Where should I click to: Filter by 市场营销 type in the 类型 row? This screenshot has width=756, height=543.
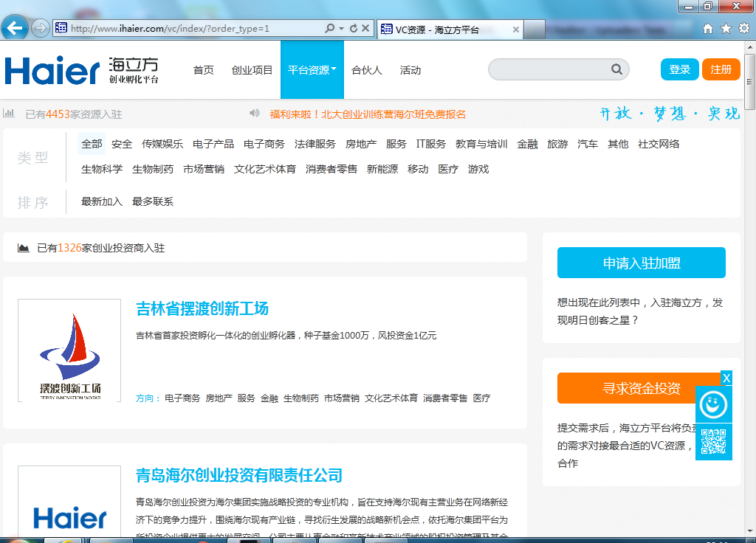coord(204,169)
